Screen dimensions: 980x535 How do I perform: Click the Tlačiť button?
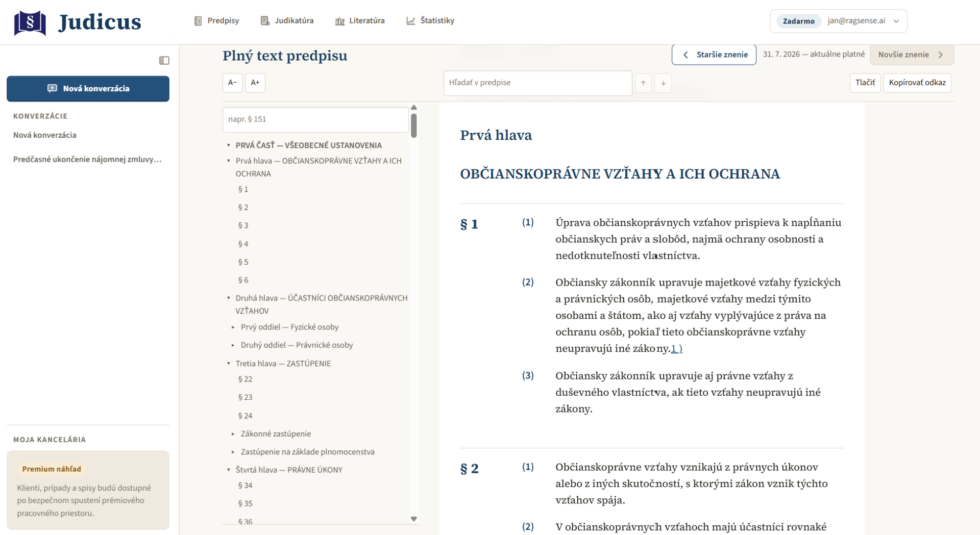click(865, 83)
